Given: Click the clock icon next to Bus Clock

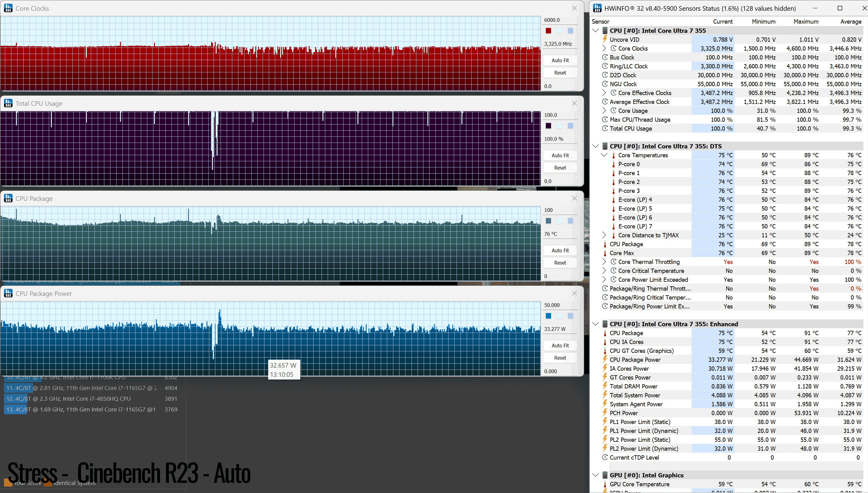Looking at the screenshot, I should (x=605, y=57).
